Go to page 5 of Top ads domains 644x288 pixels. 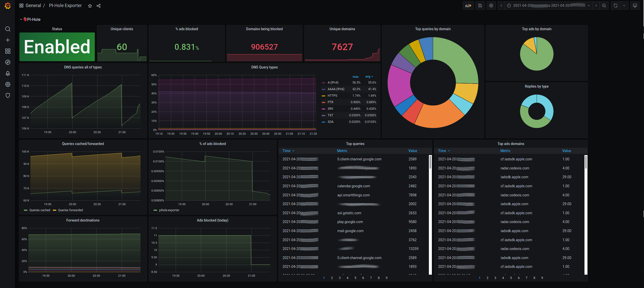(x=511, y=278)
